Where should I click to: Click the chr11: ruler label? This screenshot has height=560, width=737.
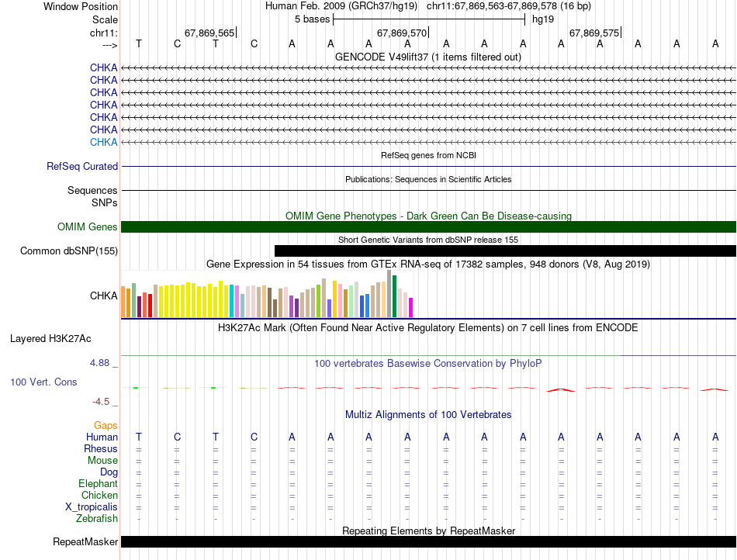pyautogui.click(x=104, y=33)
